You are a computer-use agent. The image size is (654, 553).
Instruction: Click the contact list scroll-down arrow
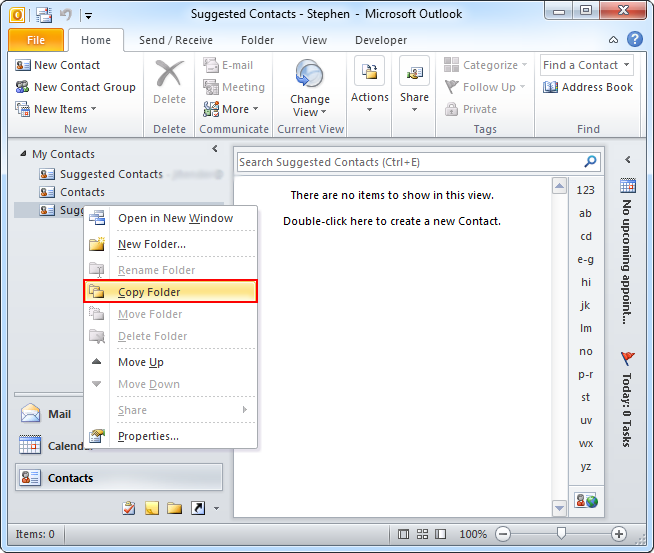pyautogui.click(x=559, y=508)
